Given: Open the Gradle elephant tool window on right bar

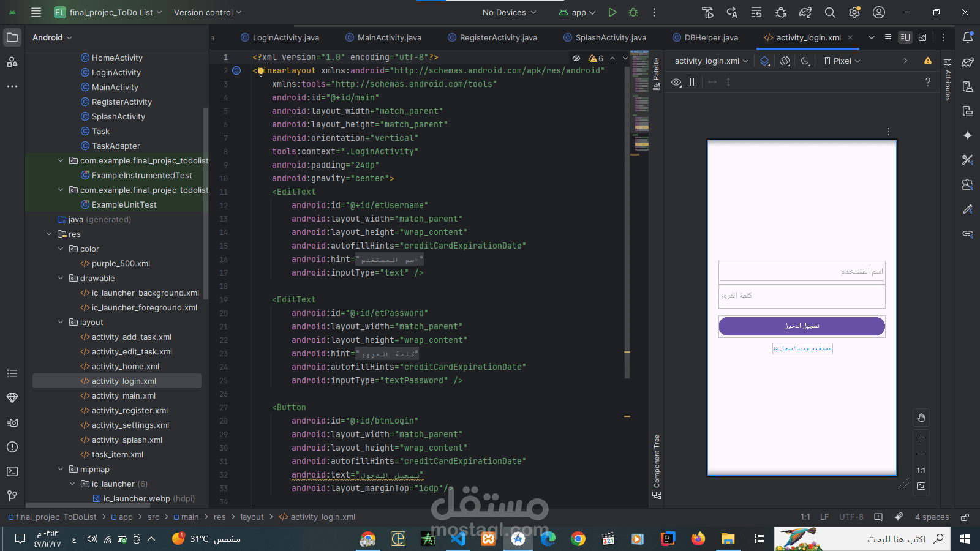Looking at the screenshot, I should click(968, 62).
